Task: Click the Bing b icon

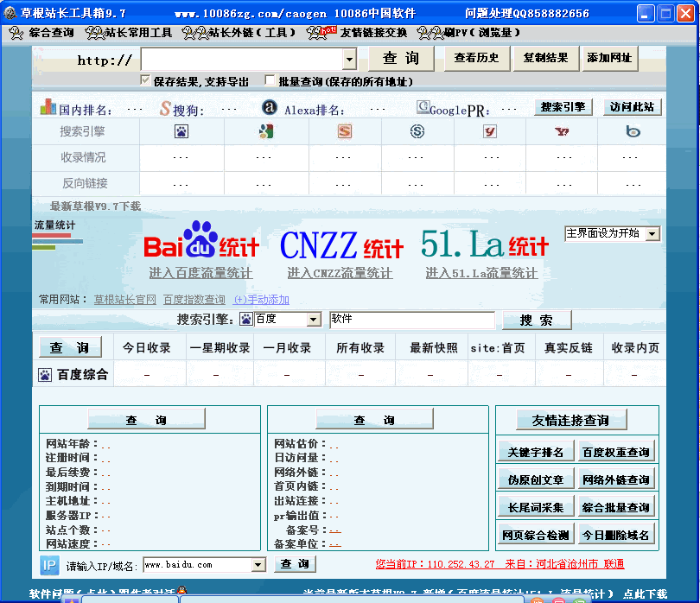Action: (x=633, y=131)
